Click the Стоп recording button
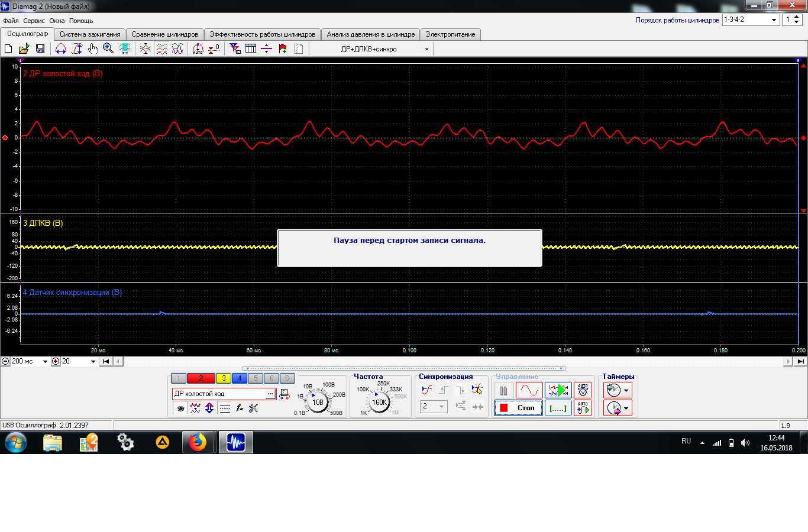 (x=518, y=408)
